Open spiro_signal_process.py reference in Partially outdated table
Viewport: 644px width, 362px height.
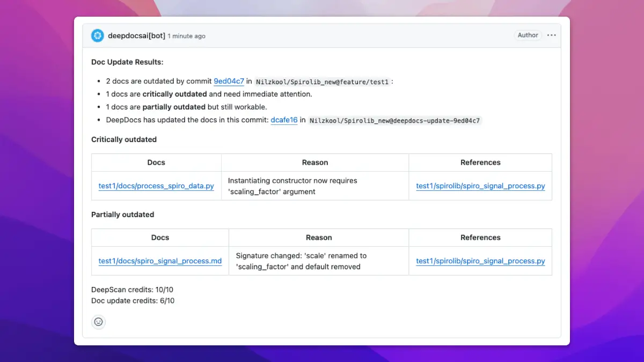pyautogui.click(x=480, y=261)
